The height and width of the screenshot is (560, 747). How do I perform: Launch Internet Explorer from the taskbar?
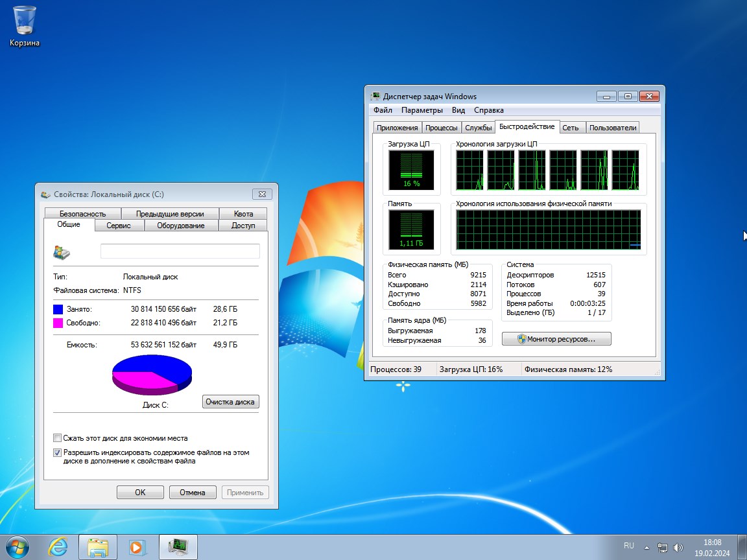click(x=58, y=547)
